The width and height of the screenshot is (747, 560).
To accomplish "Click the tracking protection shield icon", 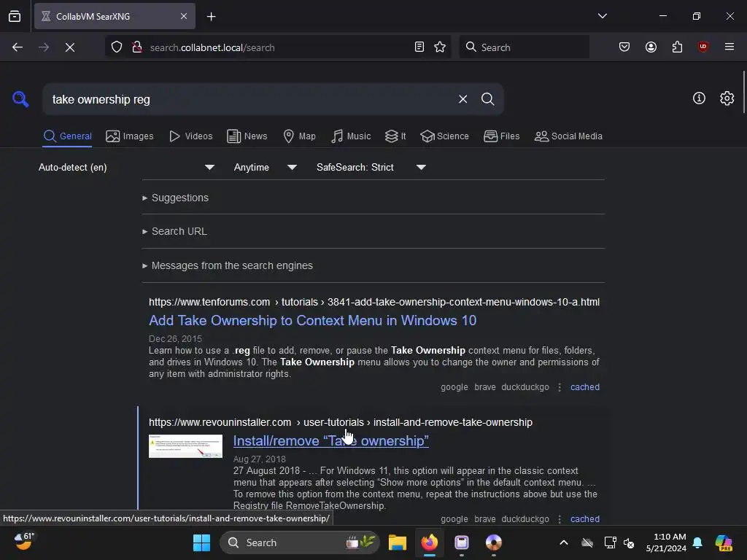I will (117, 47).
